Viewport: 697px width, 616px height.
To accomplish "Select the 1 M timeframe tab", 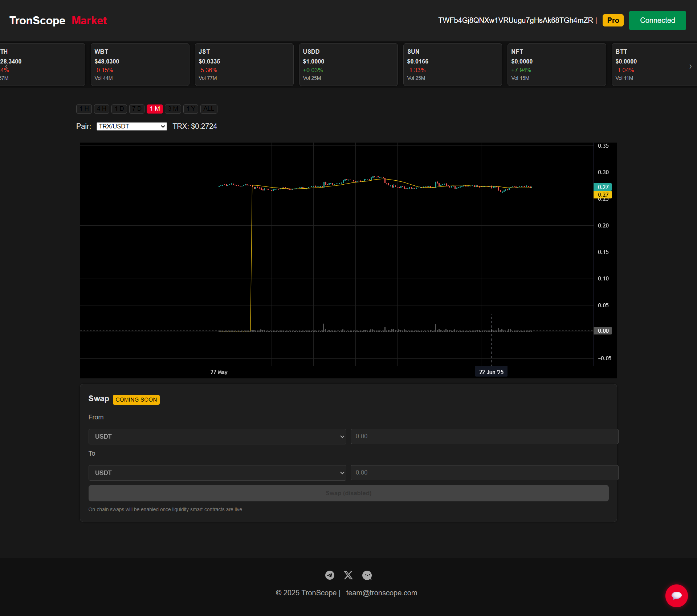I will (x=155, y=109).
